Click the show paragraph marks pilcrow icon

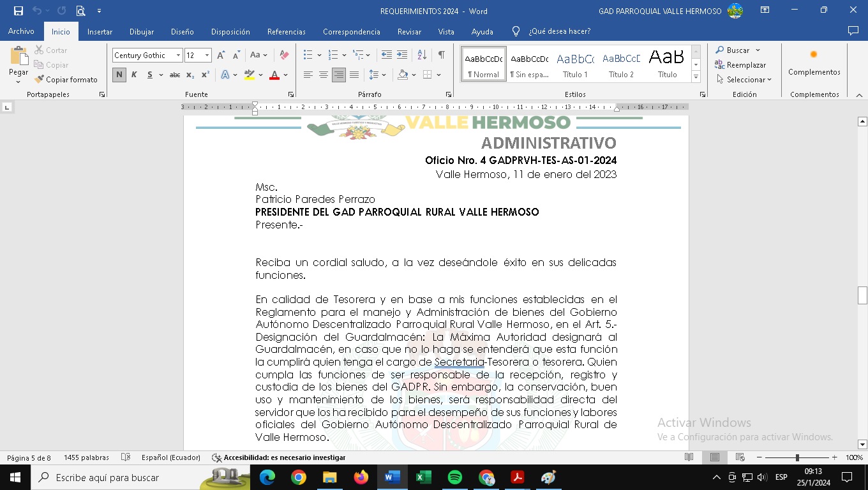(441, 55)
